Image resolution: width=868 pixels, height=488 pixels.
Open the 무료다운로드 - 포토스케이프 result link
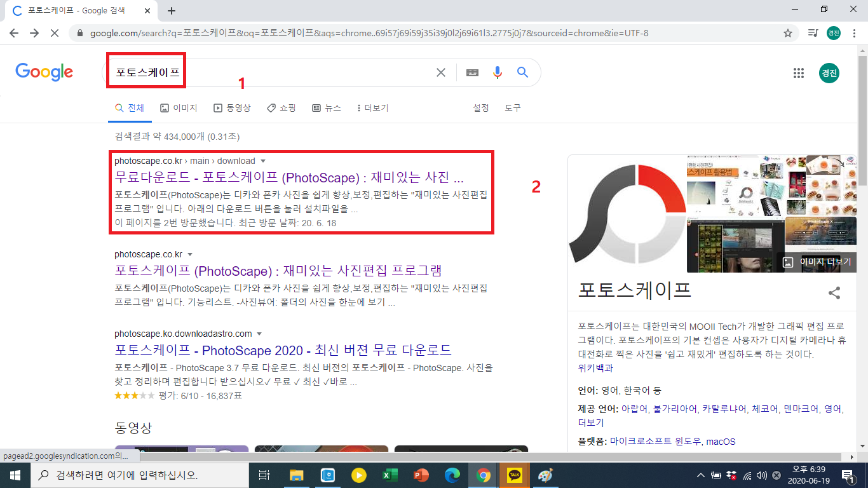(289, 177)
